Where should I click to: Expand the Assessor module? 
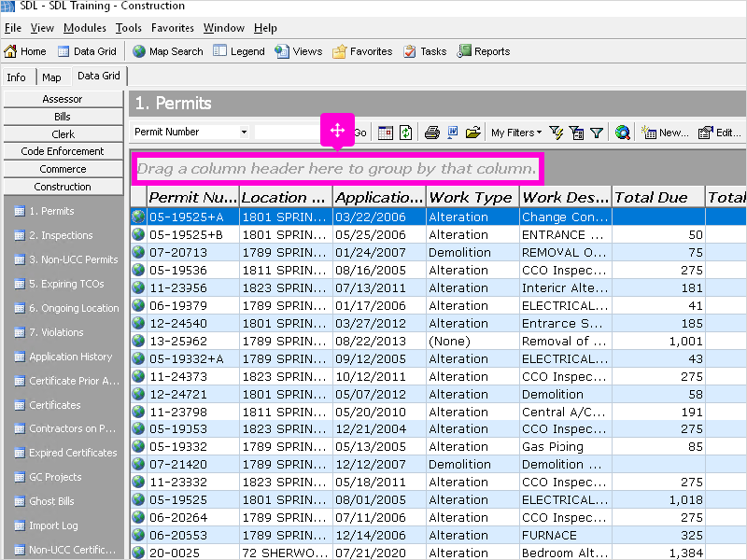click(x=63, y=99)
